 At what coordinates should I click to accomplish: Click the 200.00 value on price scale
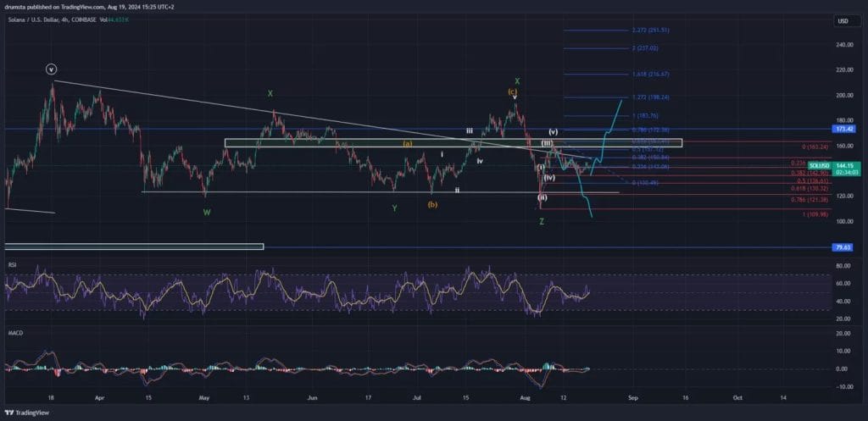pos(842,96)
